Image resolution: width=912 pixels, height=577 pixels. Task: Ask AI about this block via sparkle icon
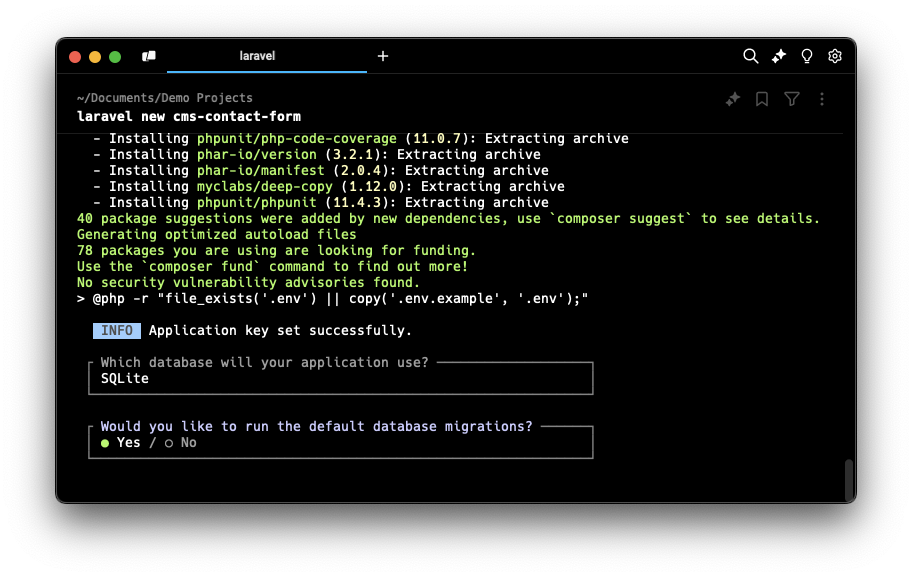(x=733, y=99)
